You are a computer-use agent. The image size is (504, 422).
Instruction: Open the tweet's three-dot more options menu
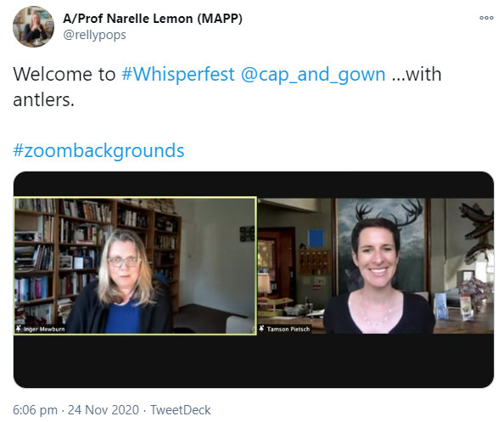[486, 18]
